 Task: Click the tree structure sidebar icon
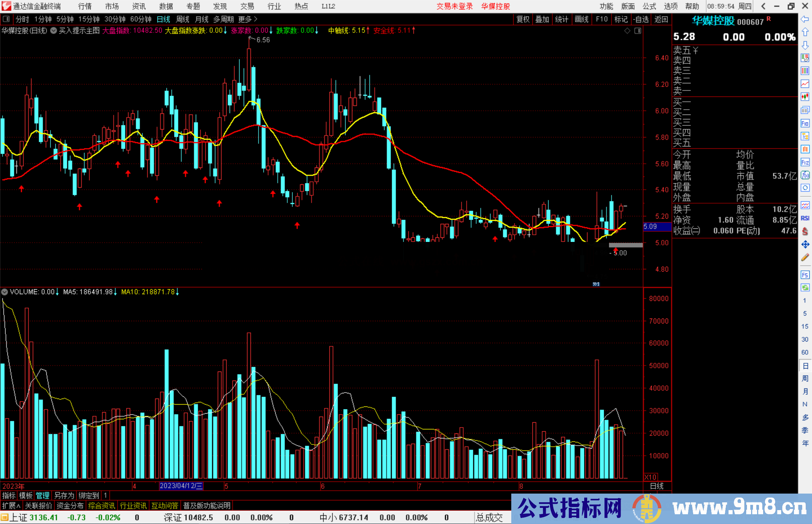tap(805, 136)
